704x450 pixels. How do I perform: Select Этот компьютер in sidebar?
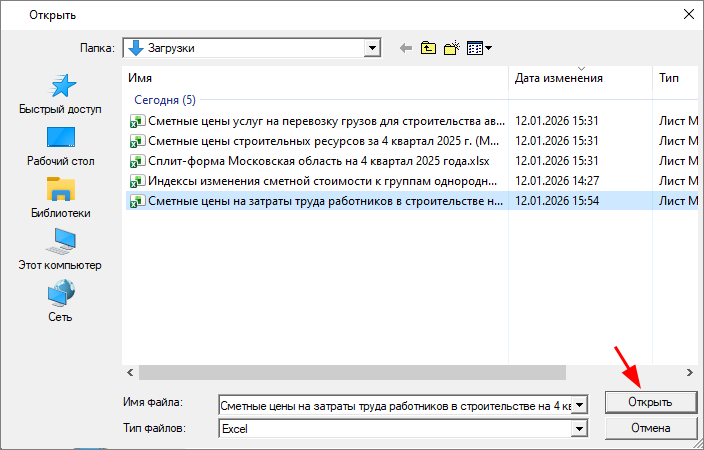click(60, 251)
